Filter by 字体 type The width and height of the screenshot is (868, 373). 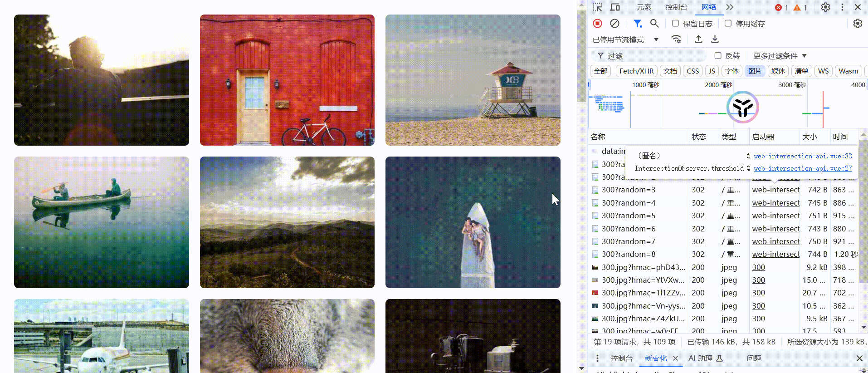pos(732,71)
